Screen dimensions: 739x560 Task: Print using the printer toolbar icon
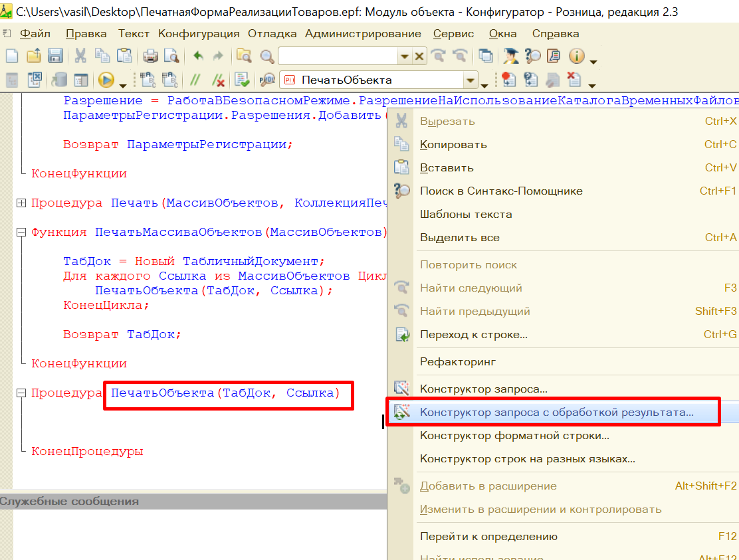tap(150, 56)
